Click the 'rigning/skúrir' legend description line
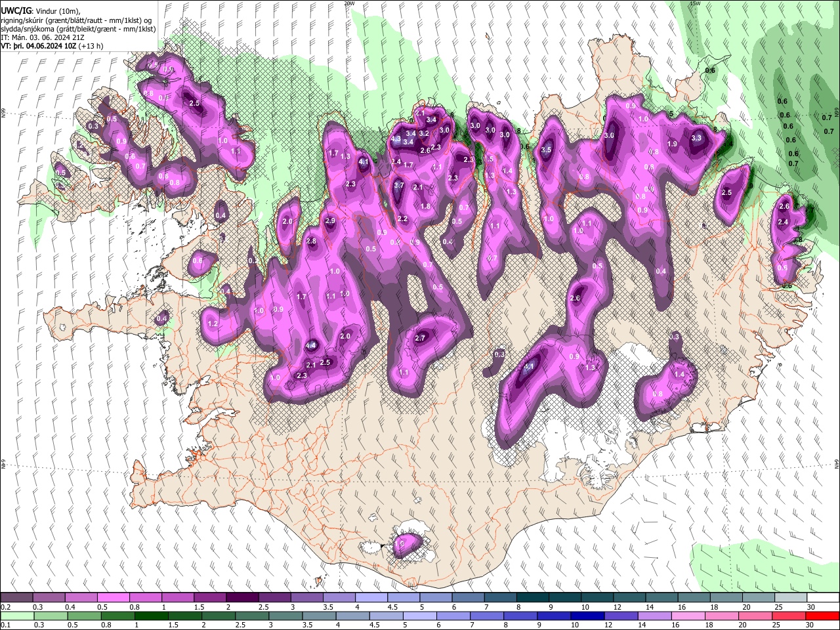Image resolution: width=840 pixels, height=630 pixels. coord(76,20)
